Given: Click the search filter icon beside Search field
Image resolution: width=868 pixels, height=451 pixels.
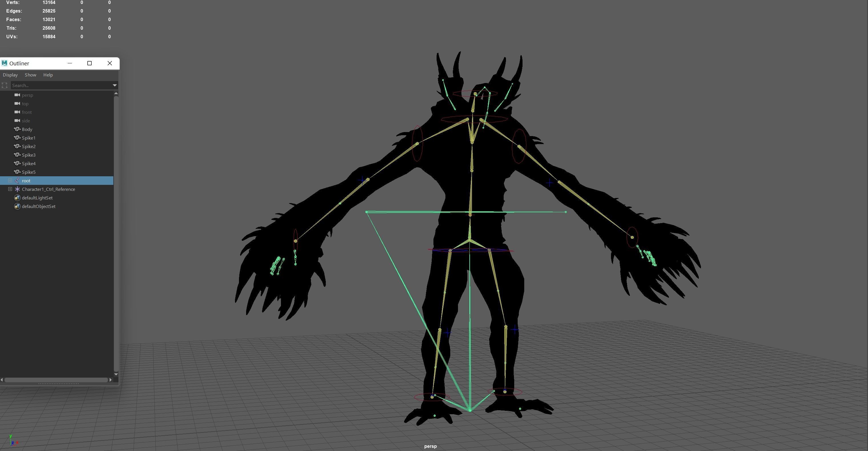Looking at the screenshot, I should click(5, 85).
